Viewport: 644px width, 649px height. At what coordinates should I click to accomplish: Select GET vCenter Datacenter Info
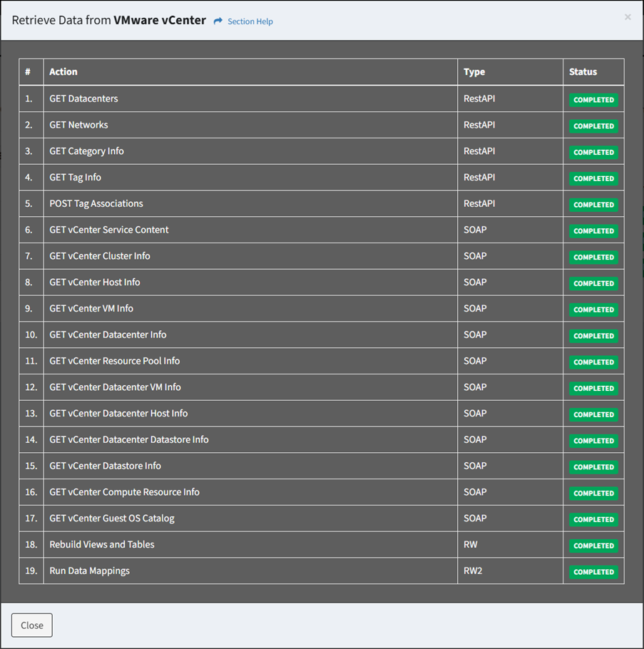click(108, 334)
